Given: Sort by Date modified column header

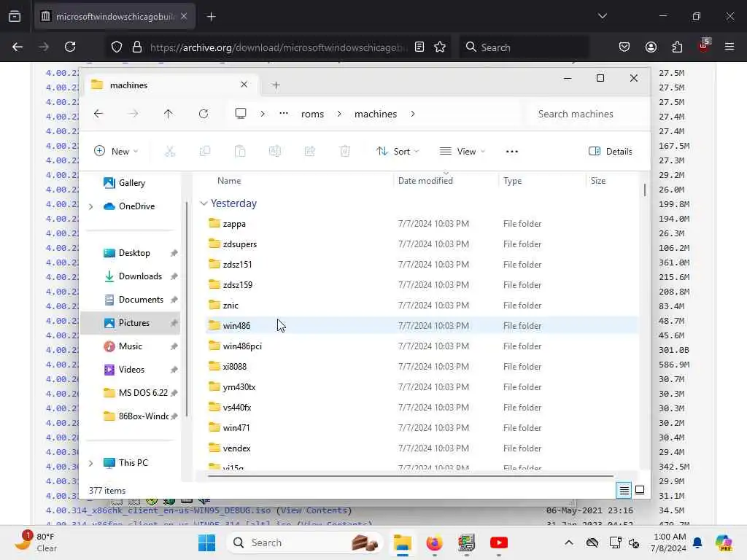Looking at the screenshot, I should point(425,181).
